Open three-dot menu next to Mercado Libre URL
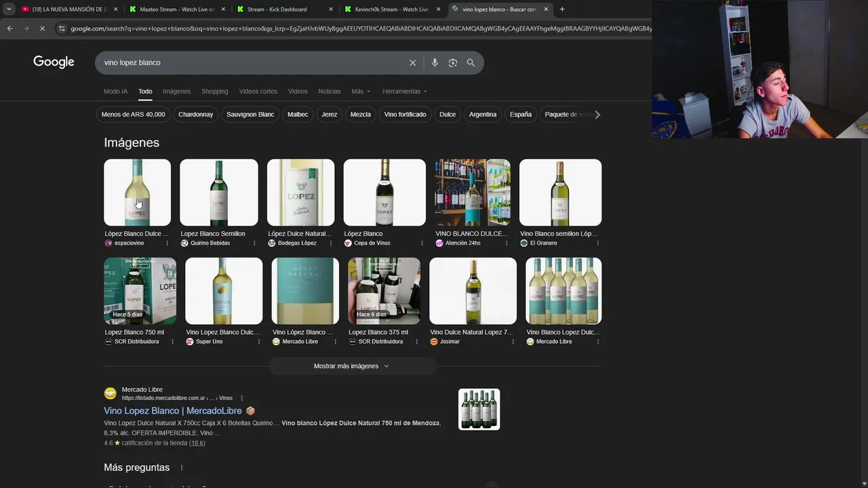This screenshot has height=488, width=868. [241, 398]
